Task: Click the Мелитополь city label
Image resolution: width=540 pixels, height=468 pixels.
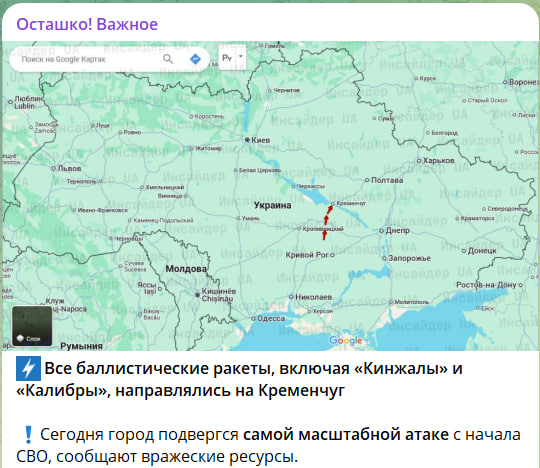Action: (412, 302)
